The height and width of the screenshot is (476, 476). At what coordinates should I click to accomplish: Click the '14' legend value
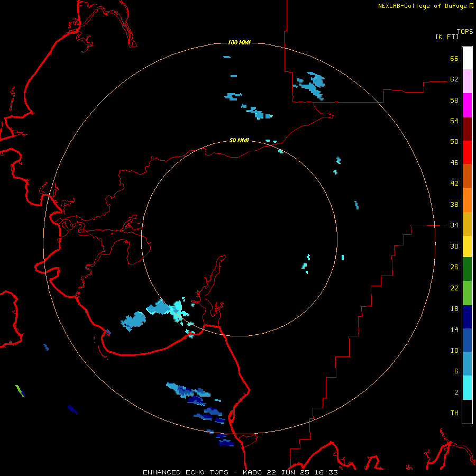[454, 329]
